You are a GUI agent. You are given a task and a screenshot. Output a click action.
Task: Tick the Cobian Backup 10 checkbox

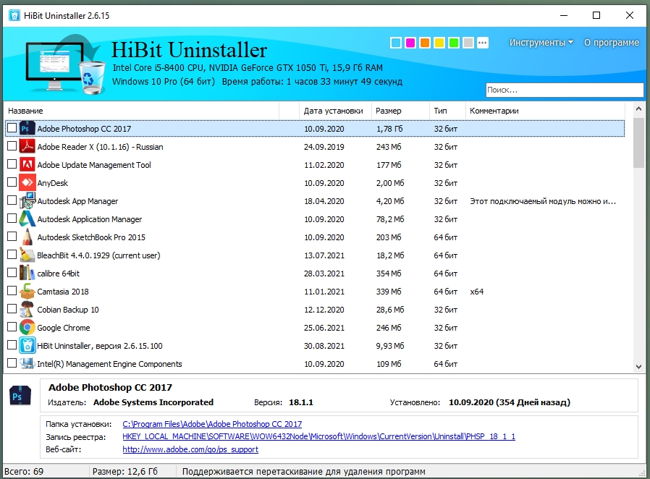coord(12,309)
